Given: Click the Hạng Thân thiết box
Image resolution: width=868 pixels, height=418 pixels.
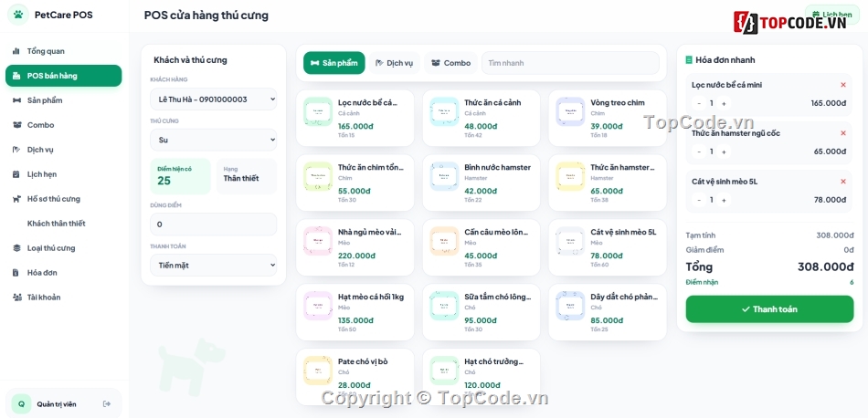Looking at the screenshot, I should [x=247, y=176].
